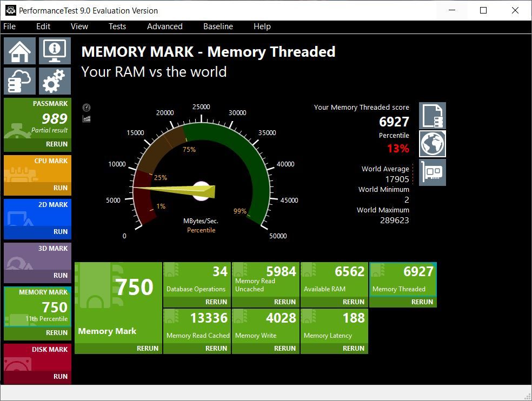Open the System Information icon
This screenshot has width=532, height=401.
(54, 50)
